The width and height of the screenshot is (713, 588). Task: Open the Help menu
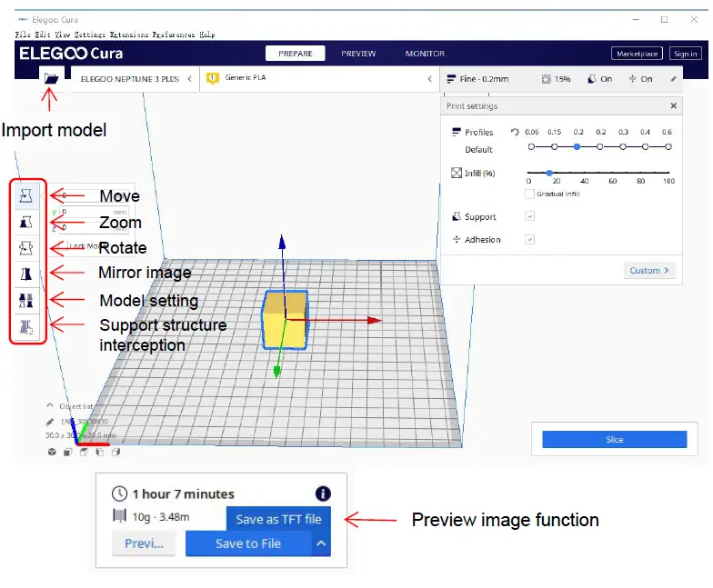[207, 35]
